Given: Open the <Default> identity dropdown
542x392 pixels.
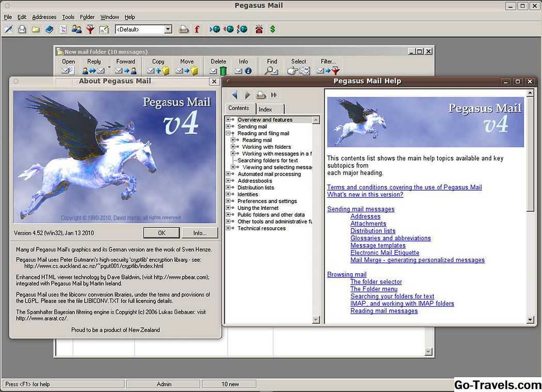Looking at the screenshot, I should (168, 29).
